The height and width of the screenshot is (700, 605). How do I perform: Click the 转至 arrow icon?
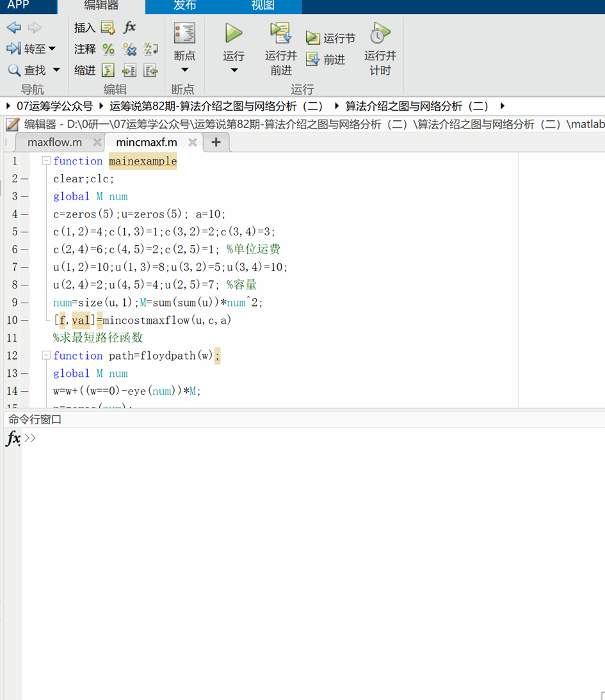pyautogui.click(x=13, y=48)
